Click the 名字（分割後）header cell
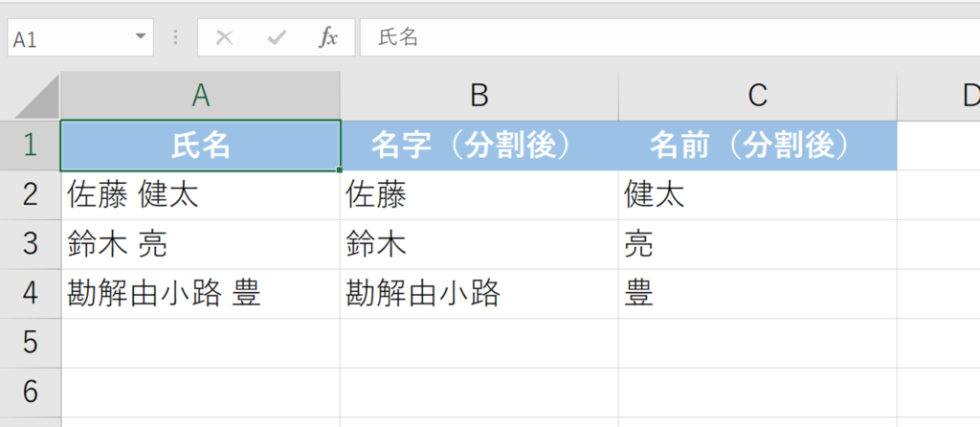 tap(479, 146)
